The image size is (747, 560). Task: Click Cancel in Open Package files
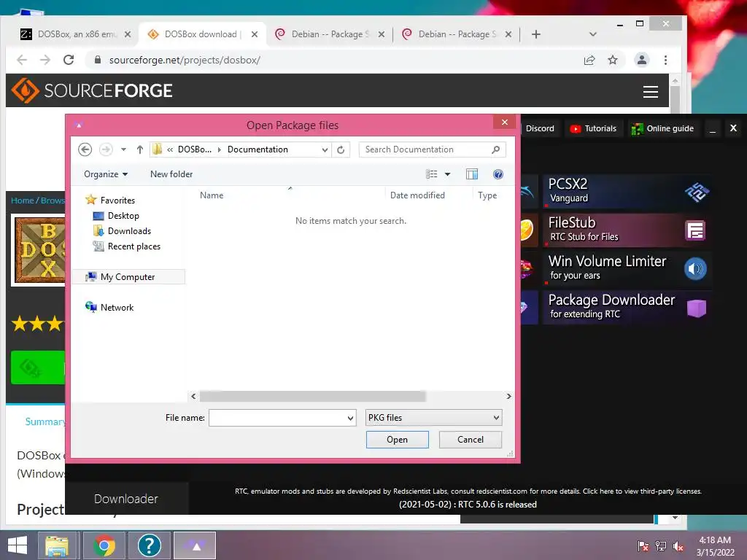pos(471,440)
